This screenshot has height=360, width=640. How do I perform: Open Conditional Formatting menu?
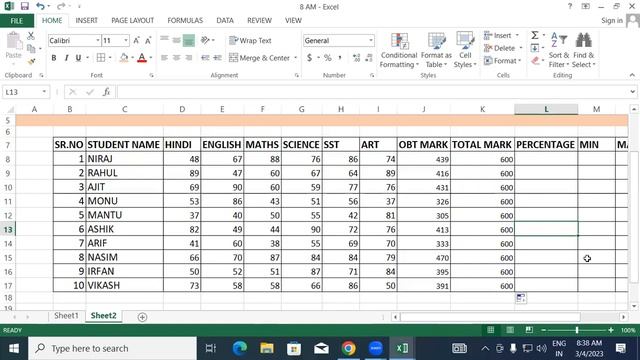pos(398,50)
